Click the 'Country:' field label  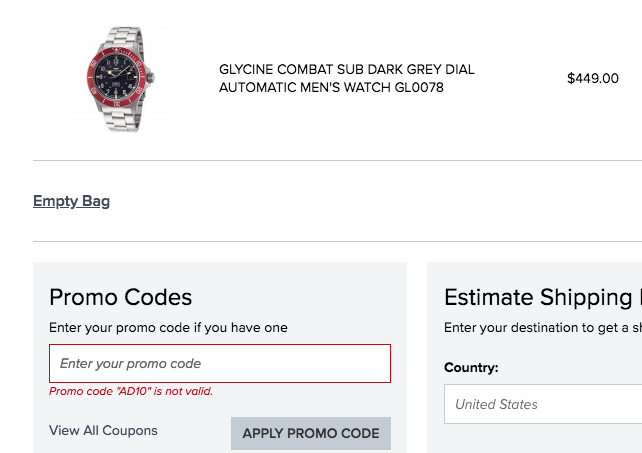[471, 367]
